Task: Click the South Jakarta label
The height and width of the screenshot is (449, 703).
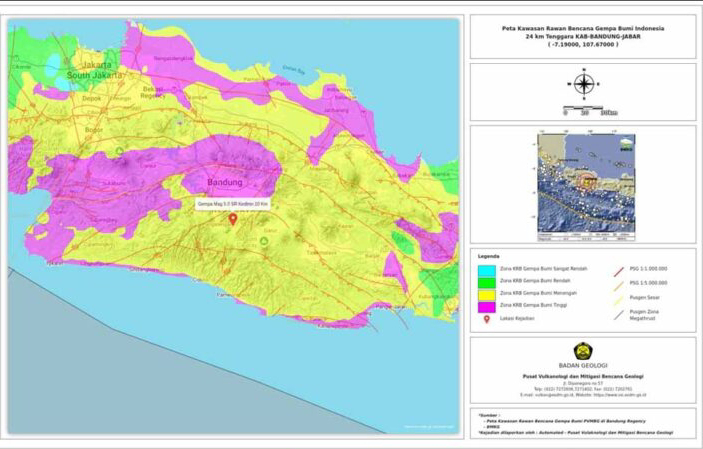Action: tap(94, 75)
